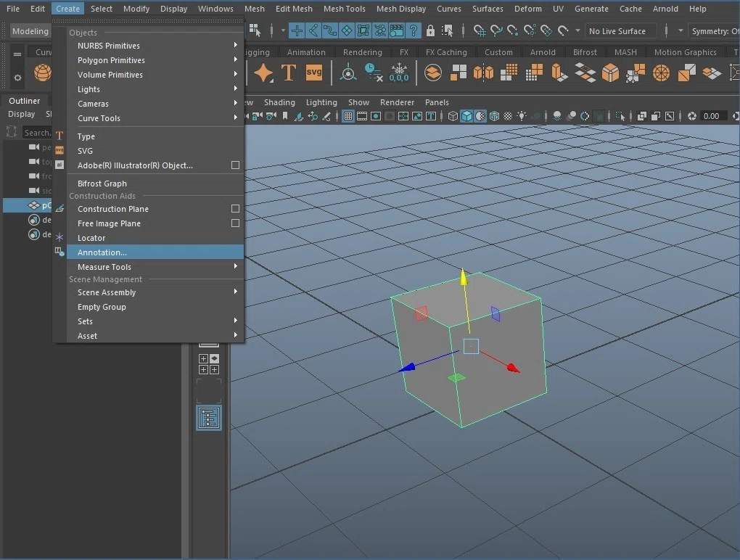Click the Type 'T' icon in Create menu
This screenshot has height=560, width=740.
[59, 136]
